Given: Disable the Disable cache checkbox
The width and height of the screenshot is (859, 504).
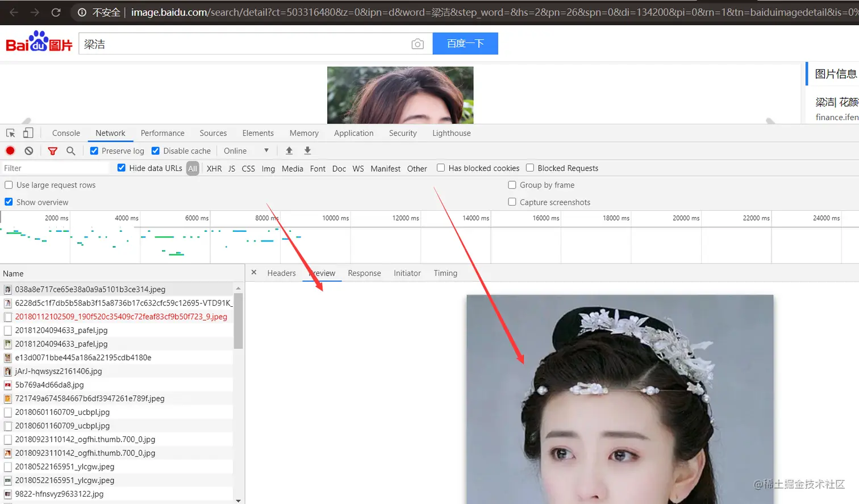Looking at the screenshot, I should (156, 151).
